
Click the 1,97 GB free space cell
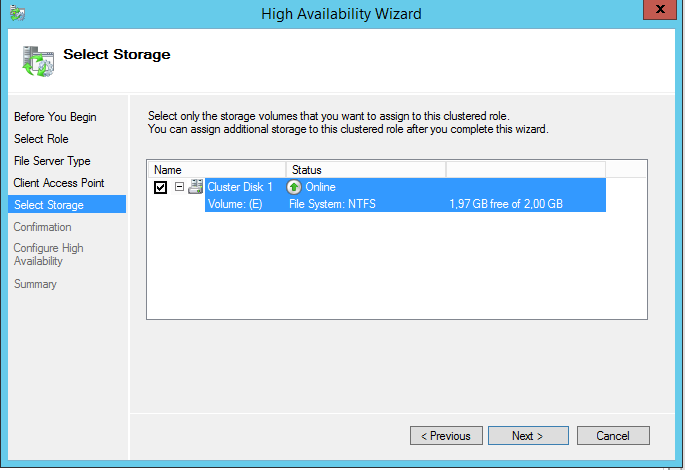tap(505, 204)
